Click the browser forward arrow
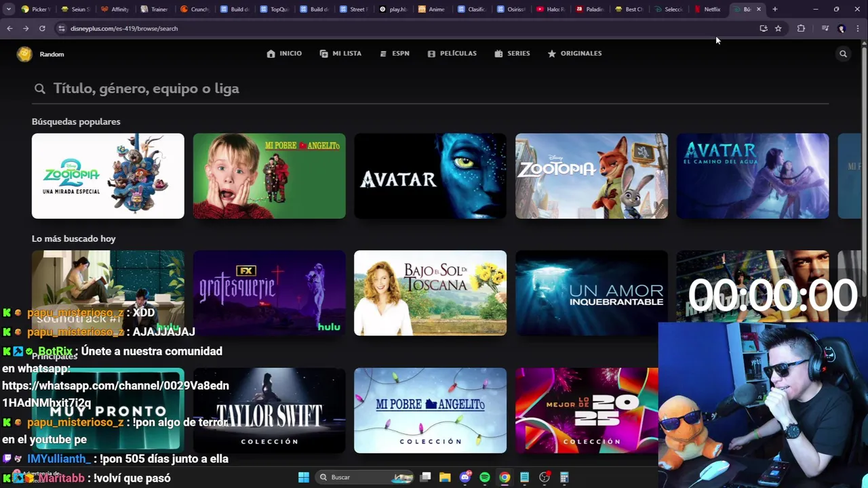 pos(26,28)
